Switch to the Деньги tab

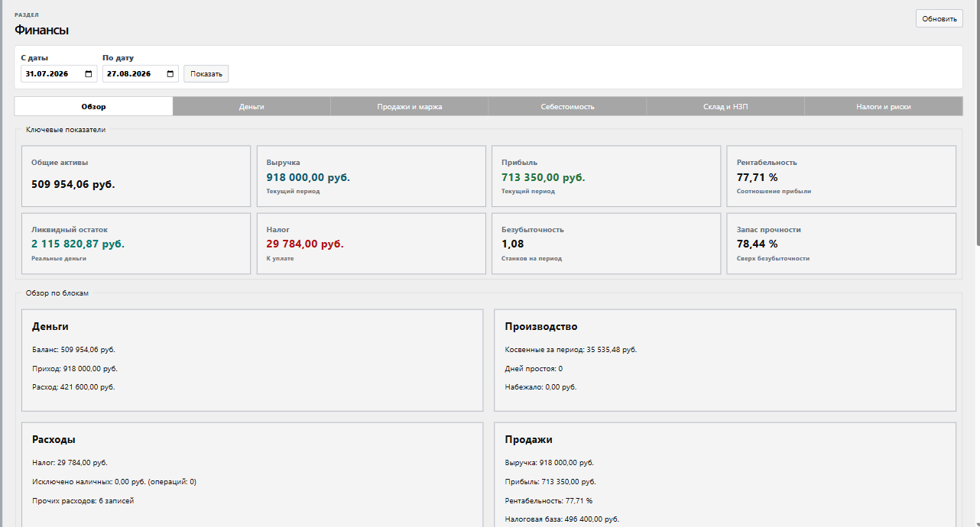click(x=251, y=106)
